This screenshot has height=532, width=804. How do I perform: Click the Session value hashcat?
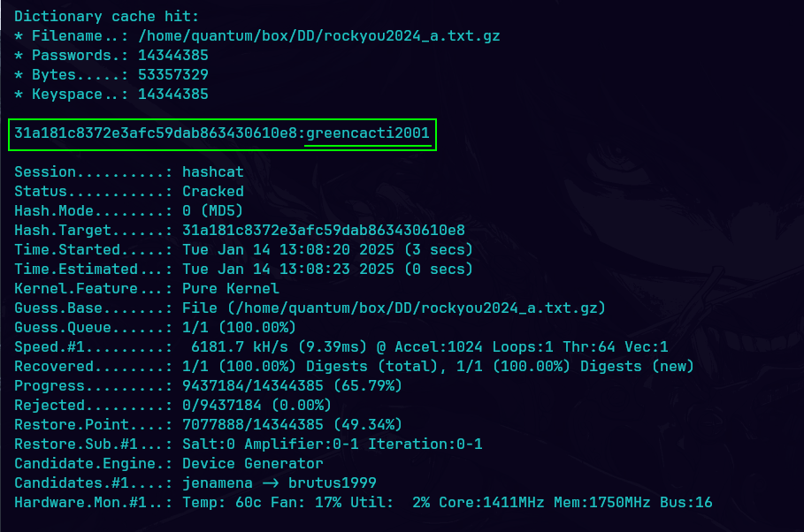pyautogui.click(x=212, y=171)
